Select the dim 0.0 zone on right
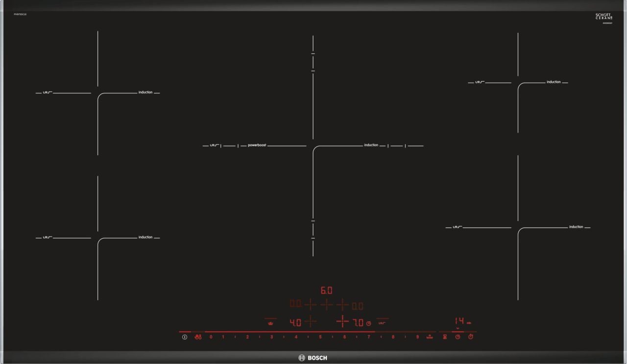627x364 pixels. pos(358,306)
